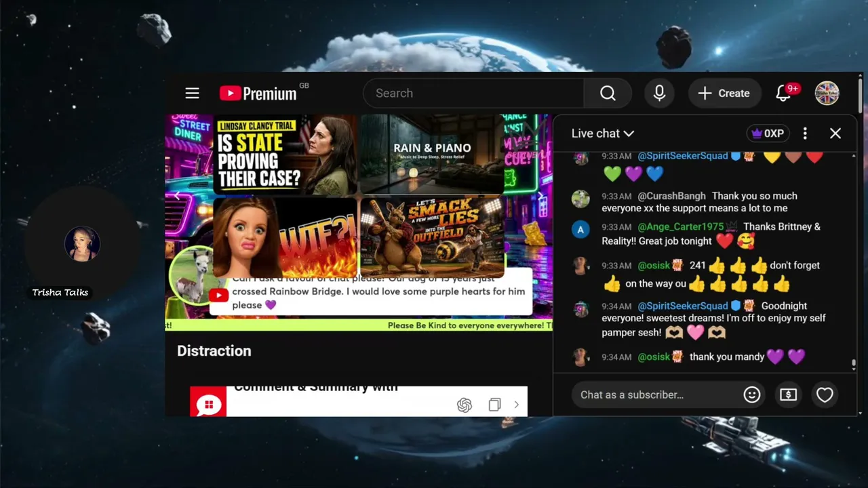The width and height of the screenshot is (868, 488).
Task: Click the Create button
Action: coord(724,94)
